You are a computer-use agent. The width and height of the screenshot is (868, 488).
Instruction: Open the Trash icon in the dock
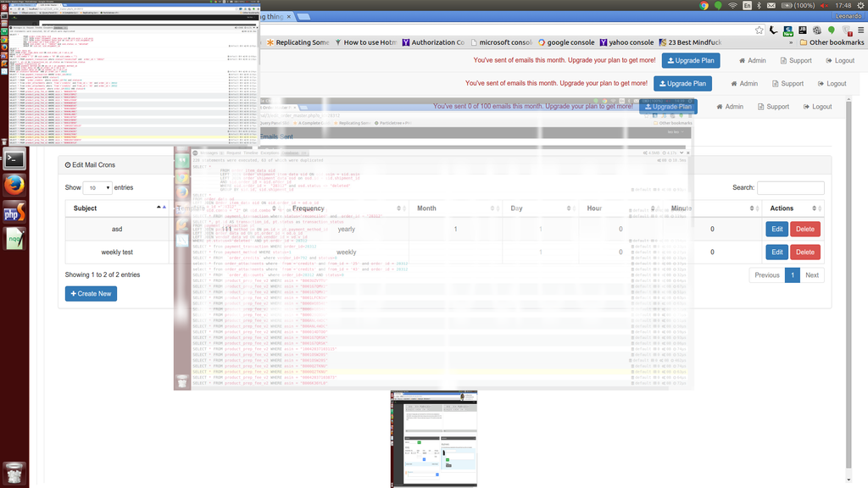14,473
